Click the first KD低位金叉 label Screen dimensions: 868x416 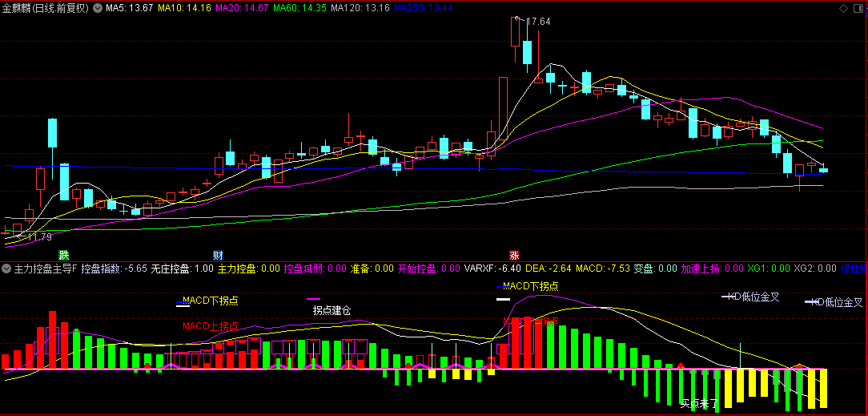(753, 297)
